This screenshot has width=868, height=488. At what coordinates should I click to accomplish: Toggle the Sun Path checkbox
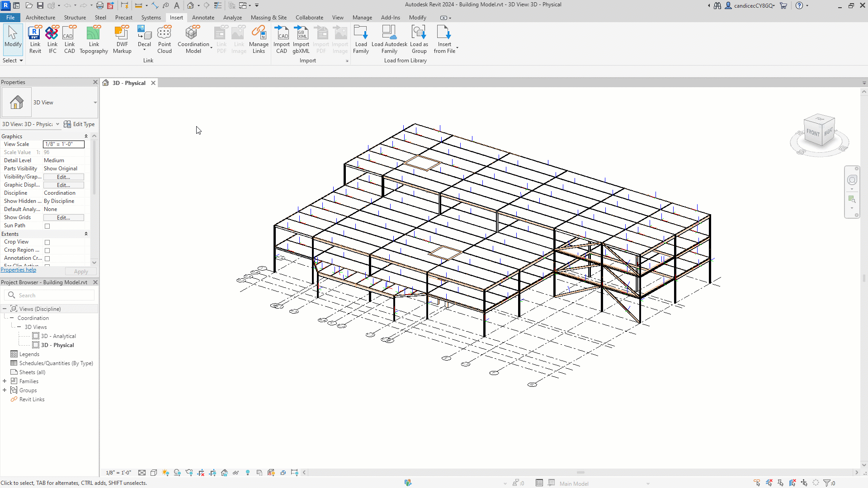47,225
